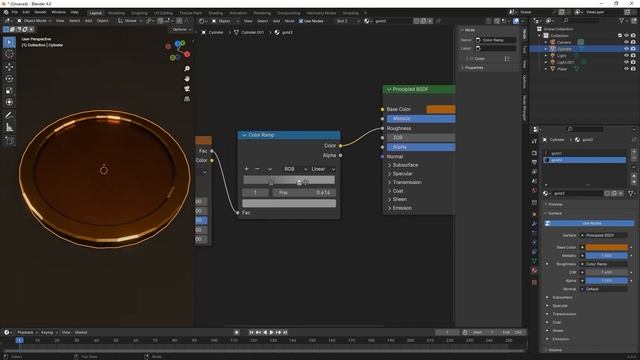Select the Move tool in the viewport toolbar
This screenshot has height=360, width=640.
tap(9, 67)
